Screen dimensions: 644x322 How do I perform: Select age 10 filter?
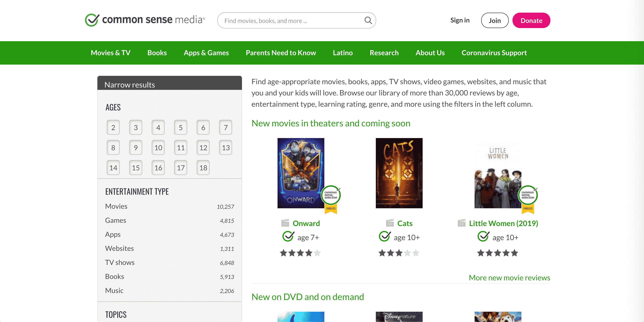158,147
